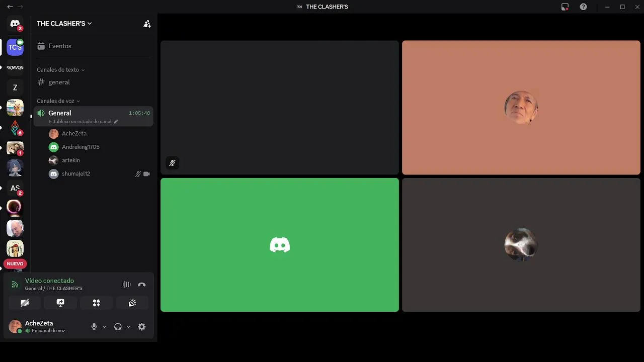Focus the artekin gray video tile
This screenshot has height=362, width=644.
coord(521,245)
